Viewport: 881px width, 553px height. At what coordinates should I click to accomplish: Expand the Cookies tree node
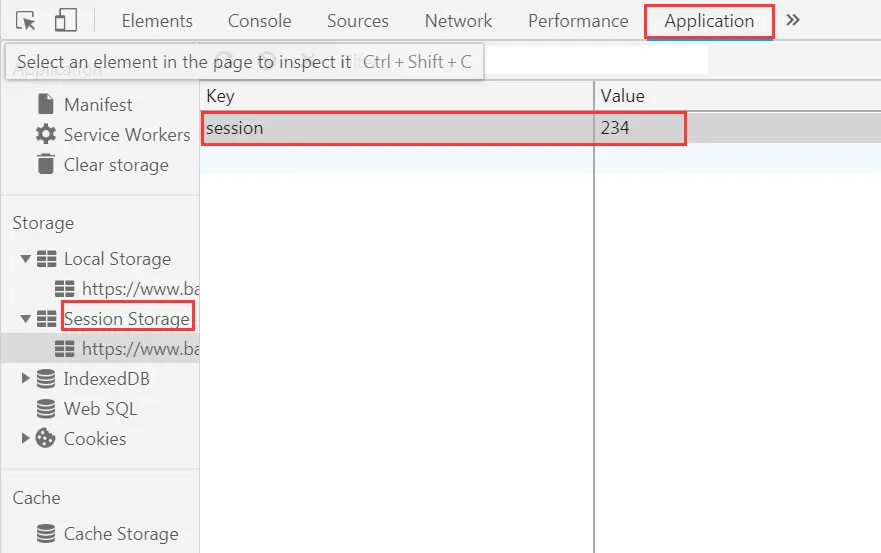pos(26,439)
